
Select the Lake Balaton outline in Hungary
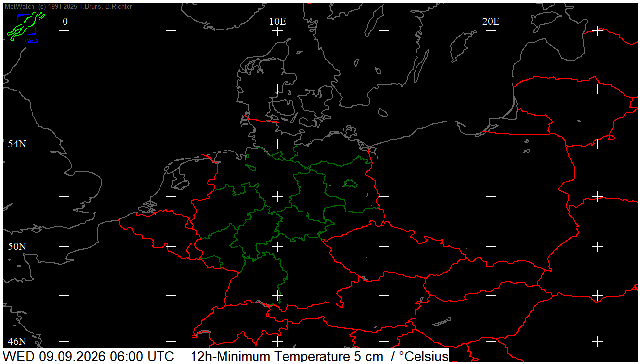442,321
